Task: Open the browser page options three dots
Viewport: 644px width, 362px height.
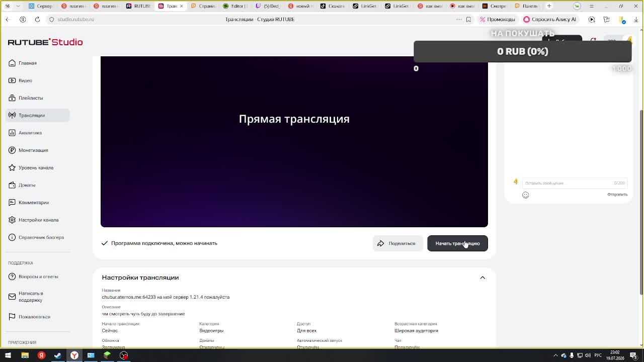Action: (459, 19)
